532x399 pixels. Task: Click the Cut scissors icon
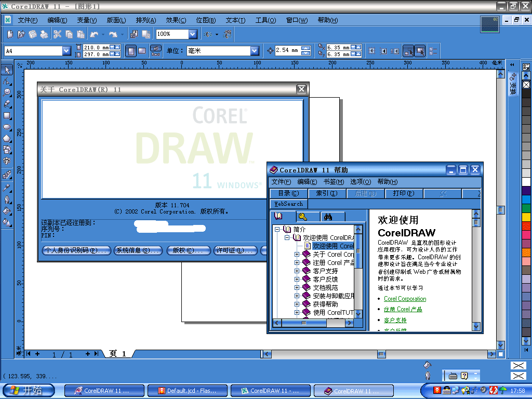click(x=57, y=34)
